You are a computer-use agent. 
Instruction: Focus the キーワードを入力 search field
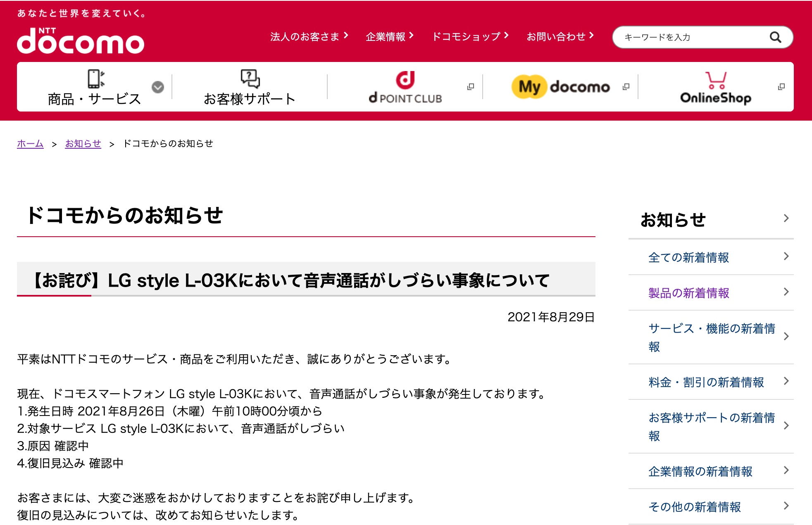pos(694,37)
